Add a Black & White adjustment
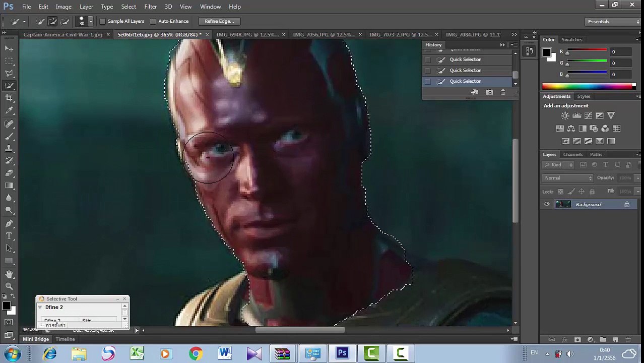This screenshot has height=363, width=644. (583, 129)
